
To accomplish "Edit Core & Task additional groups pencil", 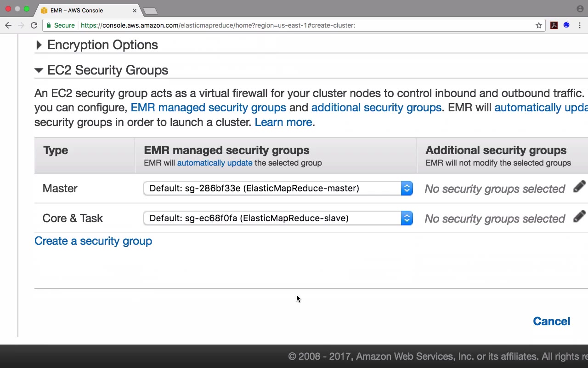I will click(579, 217).
